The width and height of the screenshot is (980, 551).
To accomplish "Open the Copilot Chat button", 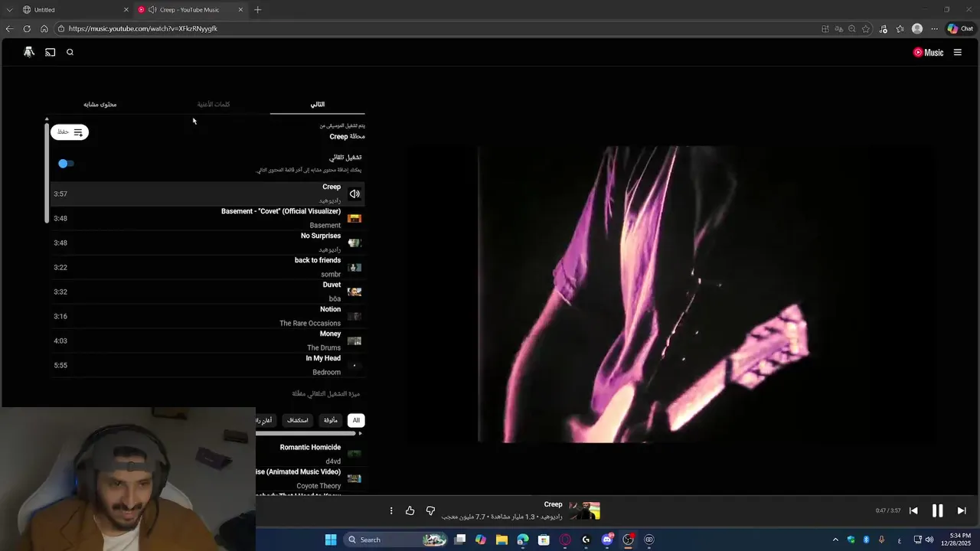I will [x=960, y=28].
